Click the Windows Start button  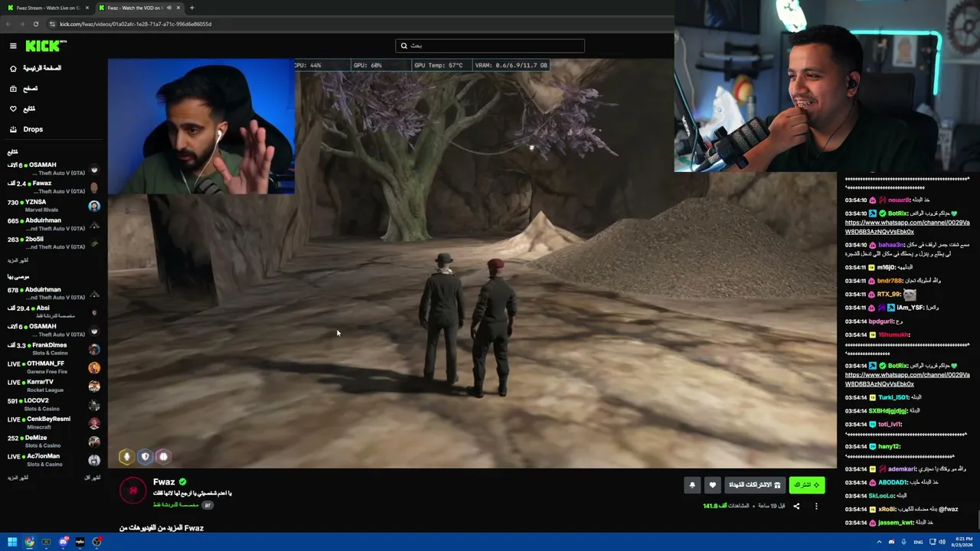point(12,542)
